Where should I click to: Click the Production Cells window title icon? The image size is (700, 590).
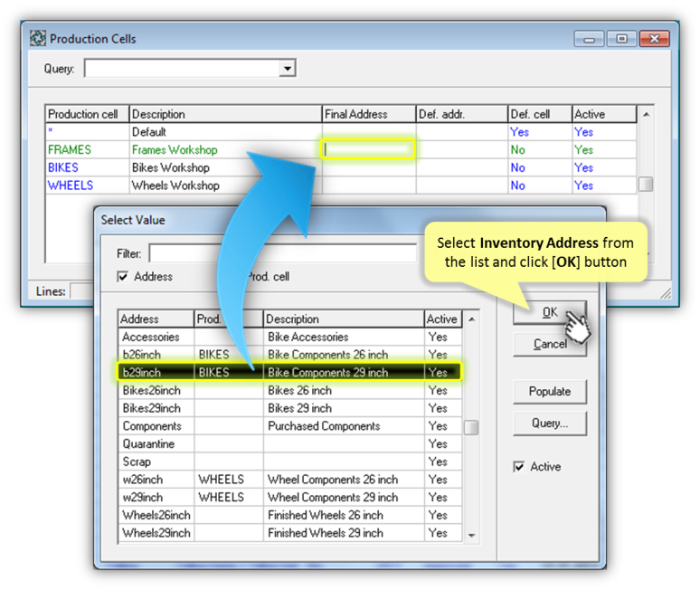pyautogui.click(x=38, y=39)
